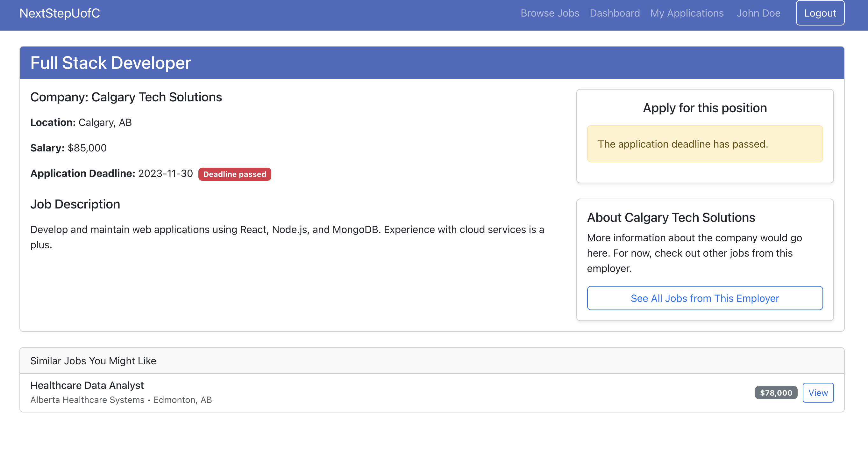View the Healthcare Data Analyst job

(x=818, y=393)
